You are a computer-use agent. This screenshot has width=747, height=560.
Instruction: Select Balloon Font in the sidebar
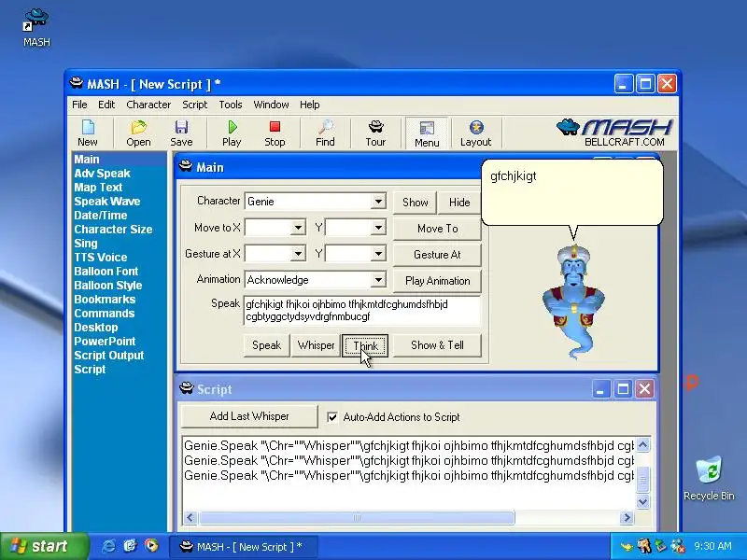pyautogui.click(x=106, y=272)
